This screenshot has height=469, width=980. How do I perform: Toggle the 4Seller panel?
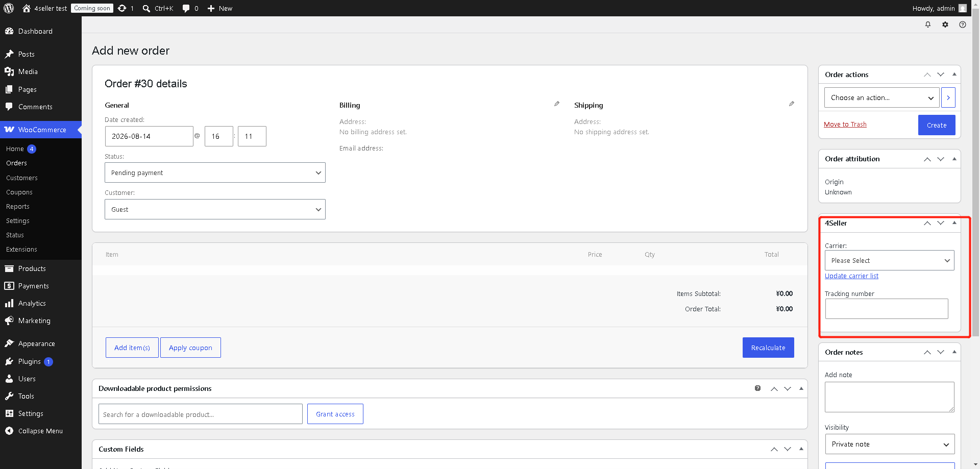coord(954,223)
